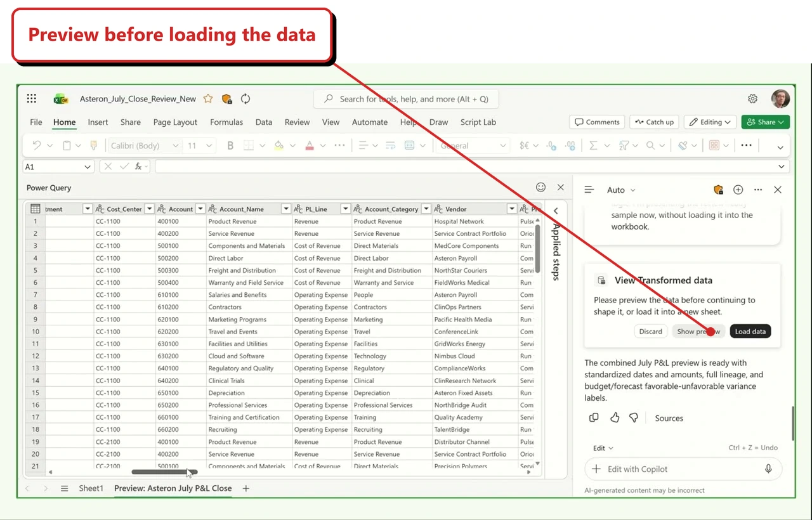Click the sync status icon beside the file name
Image resolution: width=812 pixels, height=520 pixels.
tap(246, 99)
